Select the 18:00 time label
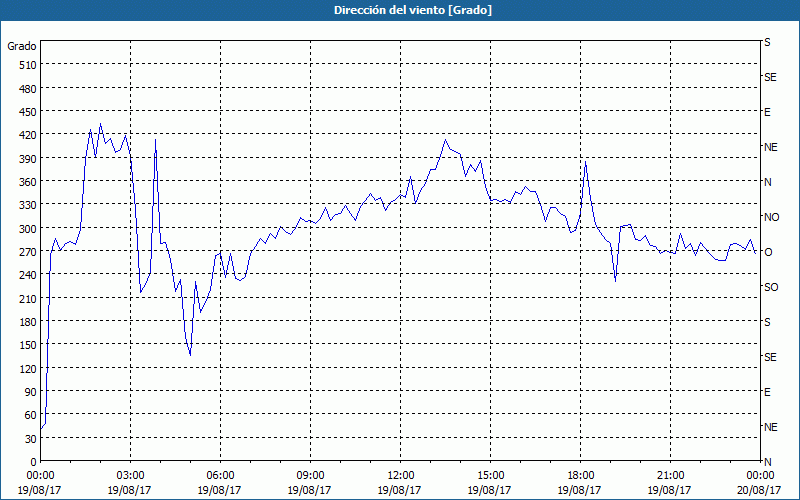This screenshot has width=800, height=500. point(580,476)
